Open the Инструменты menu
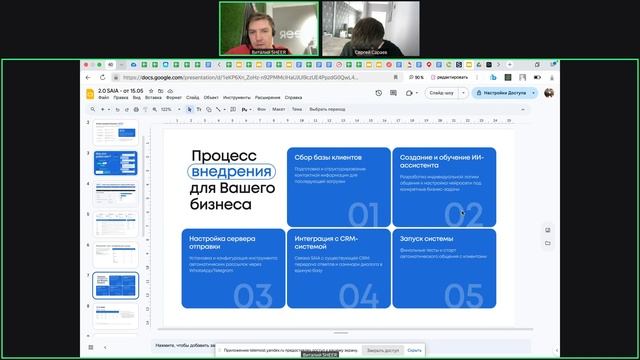Screen dimensions: 640x360 tap(237, 98)
